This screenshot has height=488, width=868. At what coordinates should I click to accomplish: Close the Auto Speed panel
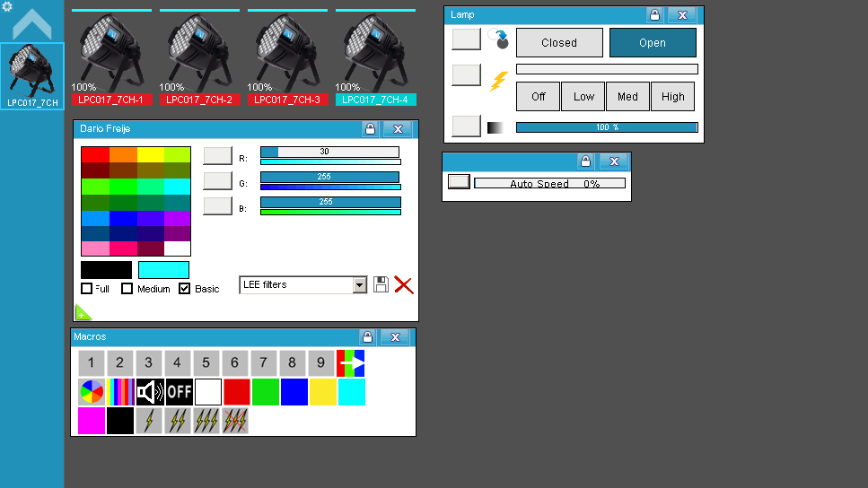pos(614,161)
